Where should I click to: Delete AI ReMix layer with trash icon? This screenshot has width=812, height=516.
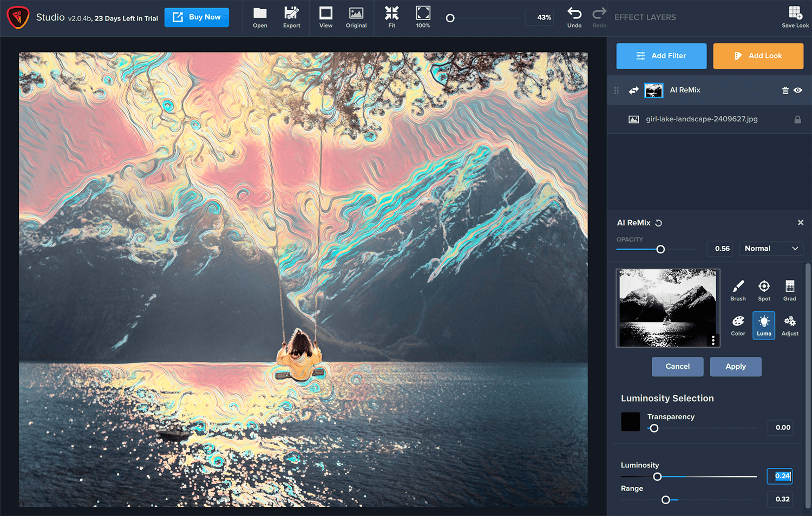785,90
